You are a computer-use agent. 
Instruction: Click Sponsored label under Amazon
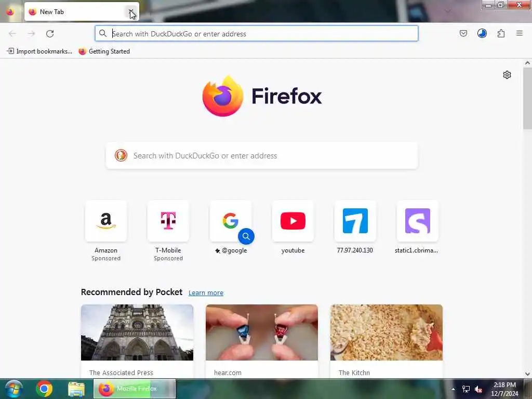pyautogui.click(x=106, y=258)
